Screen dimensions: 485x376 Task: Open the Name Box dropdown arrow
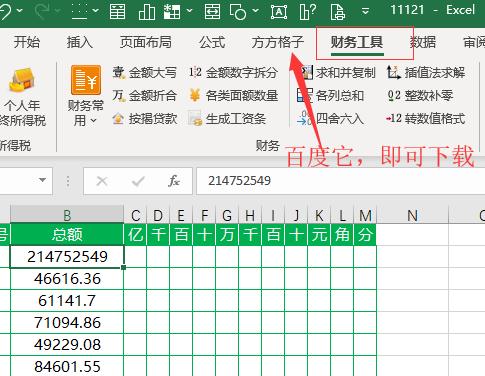click(x=42, y=180)
